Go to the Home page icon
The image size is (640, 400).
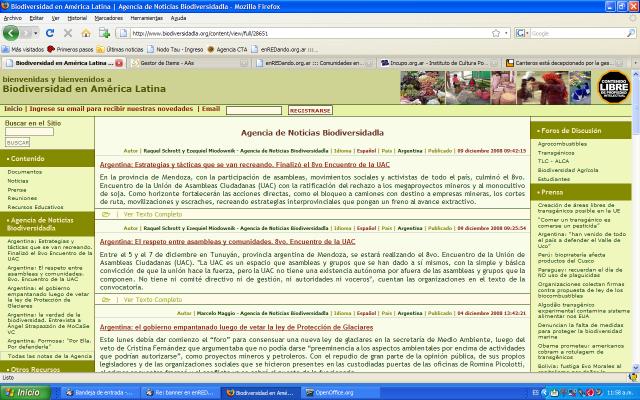[86, 33]
